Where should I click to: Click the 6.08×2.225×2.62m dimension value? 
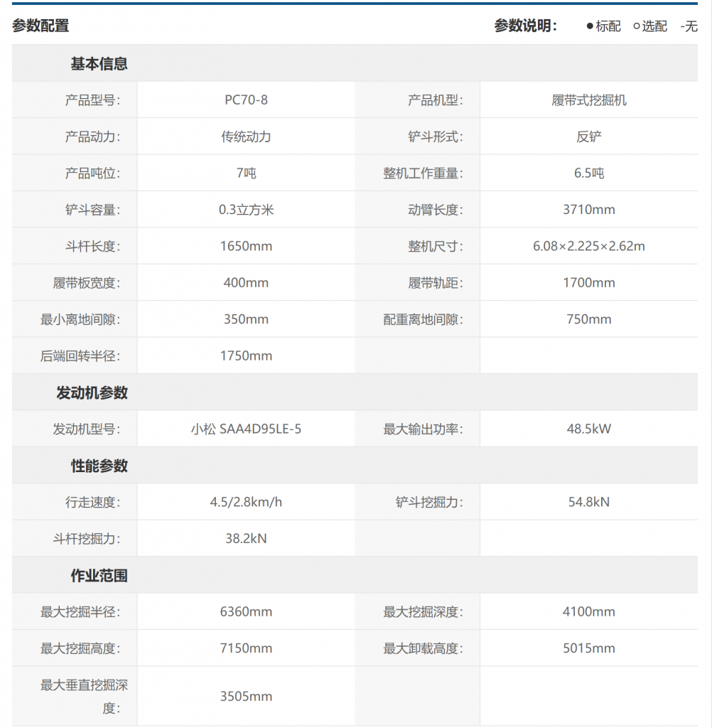589,246
